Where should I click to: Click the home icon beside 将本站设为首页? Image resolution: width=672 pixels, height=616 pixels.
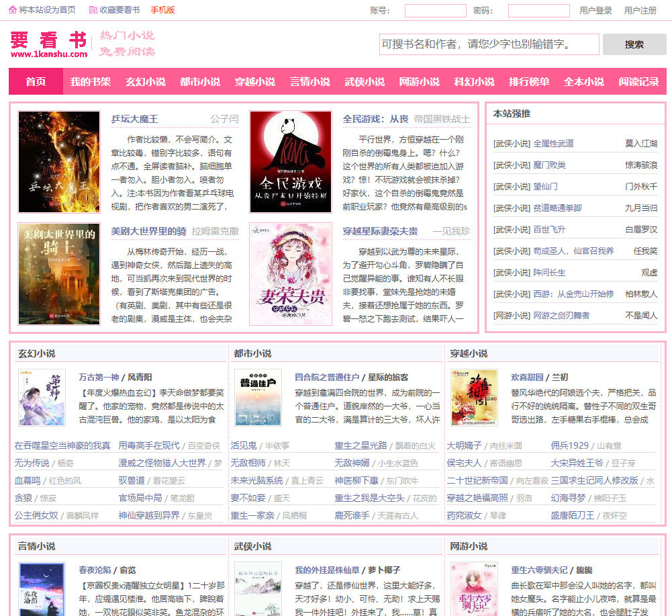(12, 9)
